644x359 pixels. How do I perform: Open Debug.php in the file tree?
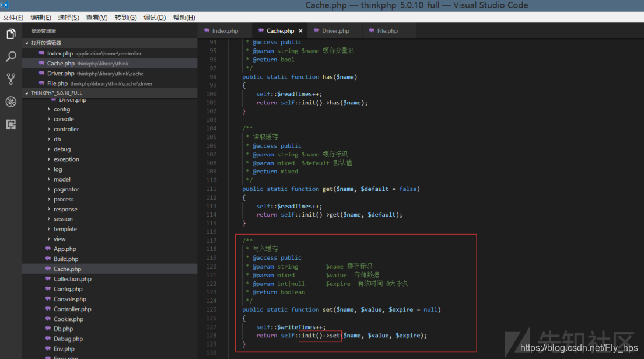tap(110, 339)
